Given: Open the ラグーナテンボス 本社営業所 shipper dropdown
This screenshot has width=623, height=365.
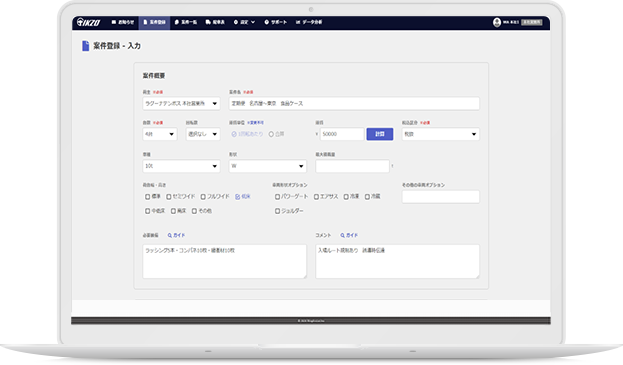Looking at the screenshot, I should pyautogui.click(x=181, y=103).
